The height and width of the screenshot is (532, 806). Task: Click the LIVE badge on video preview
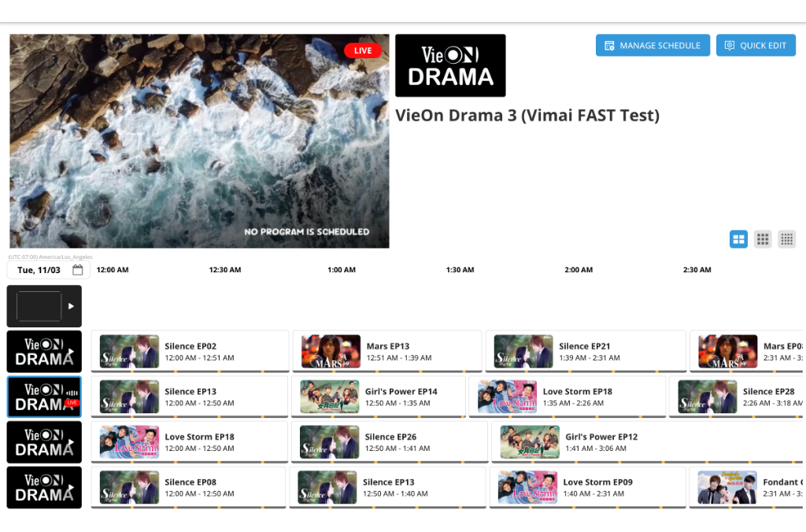pyautogui.click(x=362, y=50)
